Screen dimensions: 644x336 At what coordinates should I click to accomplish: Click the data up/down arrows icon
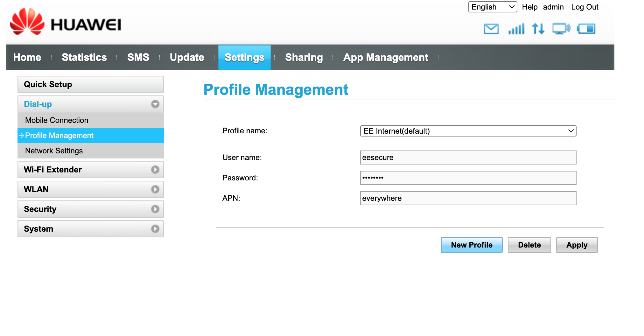[538, 29]
